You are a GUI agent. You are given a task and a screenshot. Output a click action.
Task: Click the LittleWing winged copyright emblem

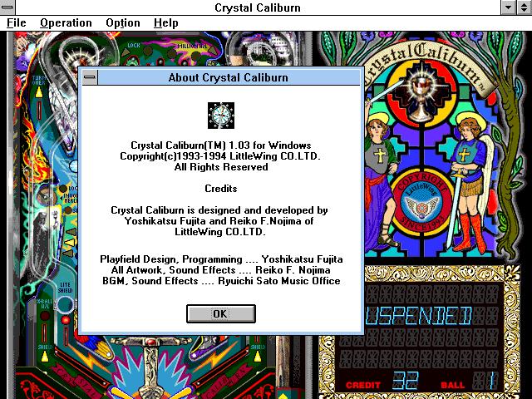click(421, 203)
